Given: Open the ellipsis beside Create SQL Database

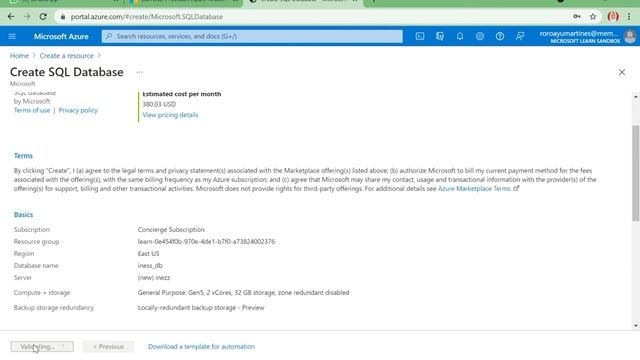Looking at the screenshot, I should [x=140, y=72].
